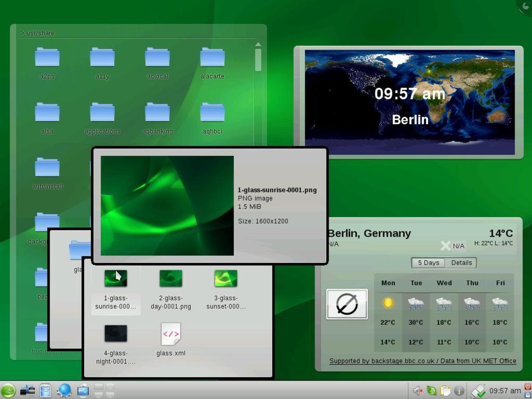Click the taskbar digital clock 09:57 am
532x399 pixels.
pos(505,391)
